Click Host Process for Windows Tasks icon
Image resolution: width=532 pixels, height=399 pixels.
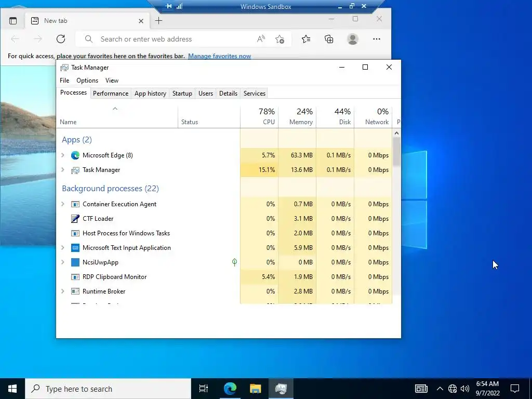click(75, 233)
